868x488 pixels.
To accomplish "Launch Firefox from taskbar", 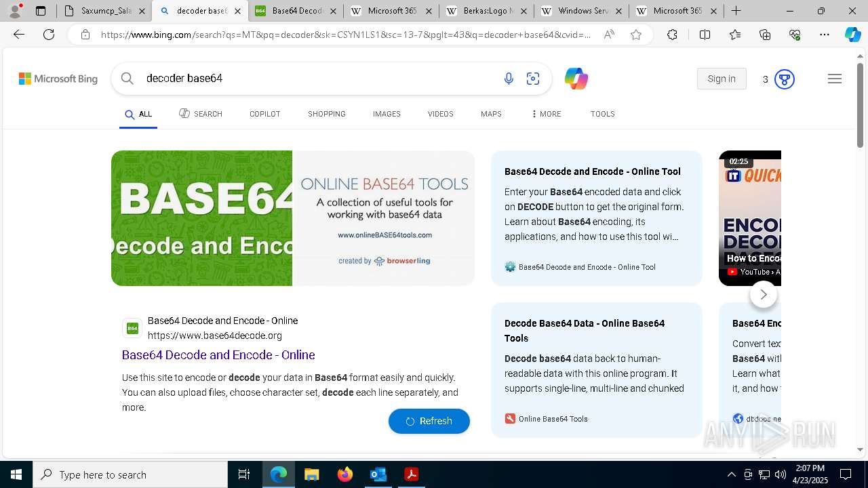I will [344, 474].
